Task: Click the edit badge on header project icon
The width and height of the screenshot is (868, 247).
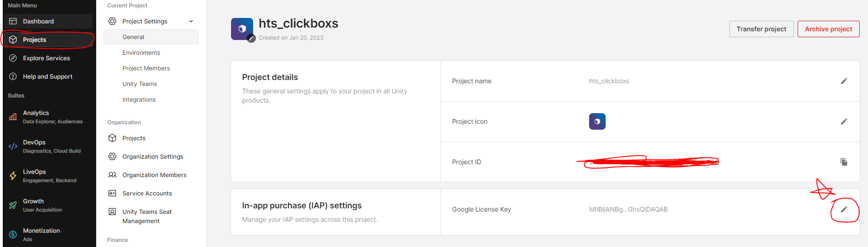Action: 251,39
